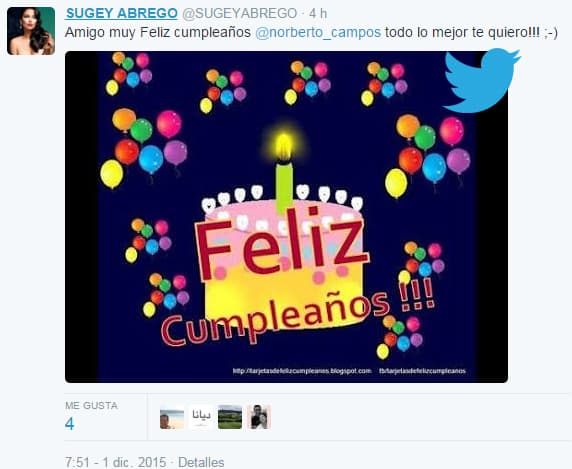The width and height of the screenshot is (572, 469).
Task: Open the first liker's beach avatar
Action: (x=172, y=419)
